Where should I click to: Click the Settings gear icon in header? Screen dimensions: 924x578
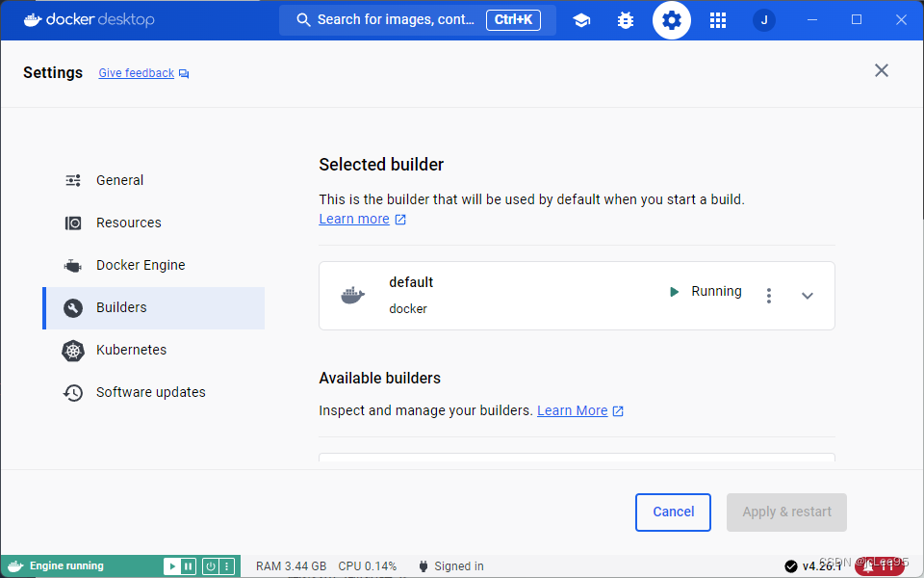[671, 20]
